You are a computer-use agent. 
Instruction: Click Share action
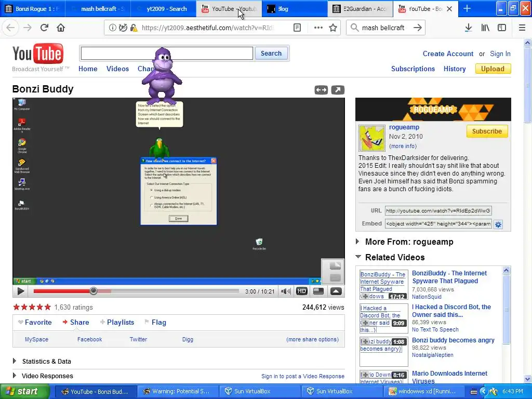[x=79, y=322]
